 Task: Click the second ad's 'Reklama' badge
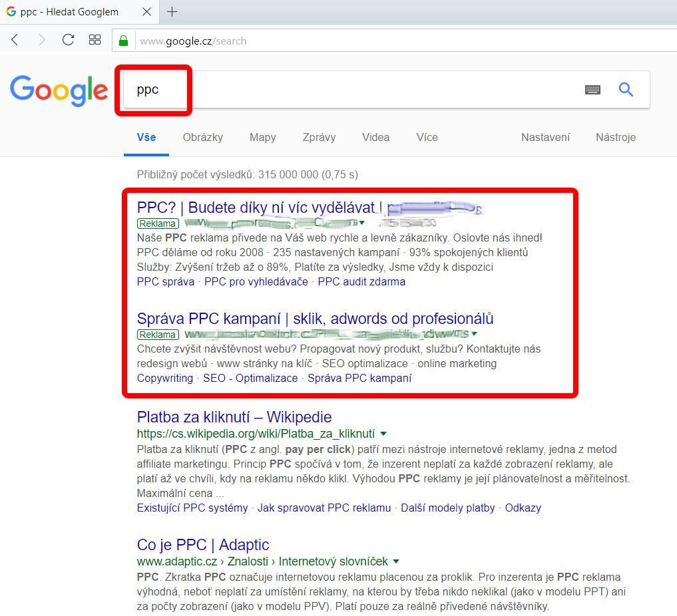pyautogui.click(x=158, y=335)
